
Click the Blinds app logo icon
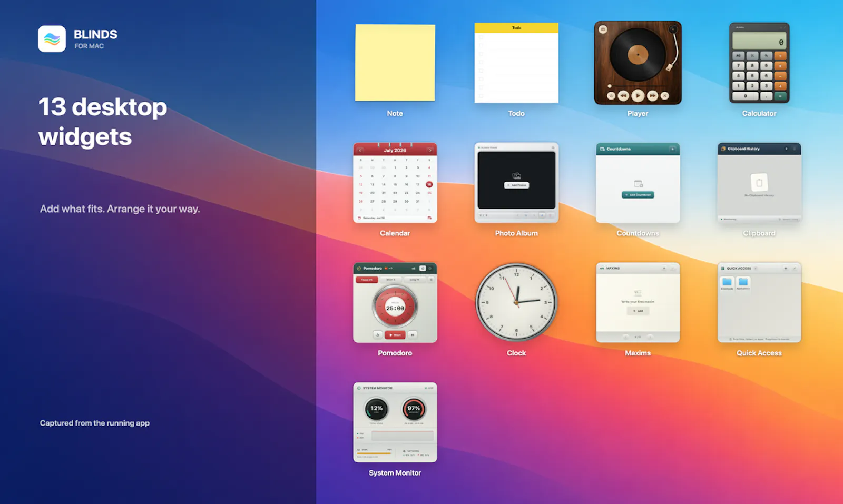[x=52, y=39]
